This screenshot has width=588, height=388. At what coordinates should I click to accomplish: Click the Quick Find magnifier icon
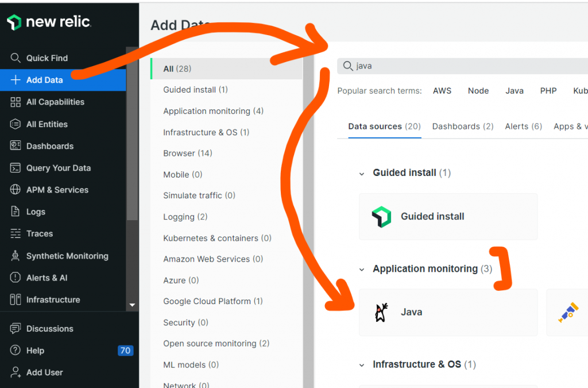click(x=16, y=58)
